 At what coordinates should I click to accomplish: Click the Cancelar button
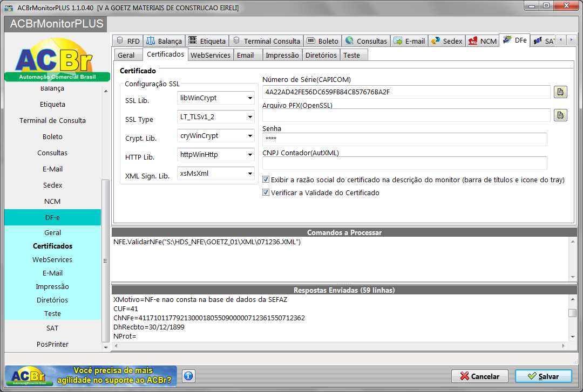pos(480,376)
